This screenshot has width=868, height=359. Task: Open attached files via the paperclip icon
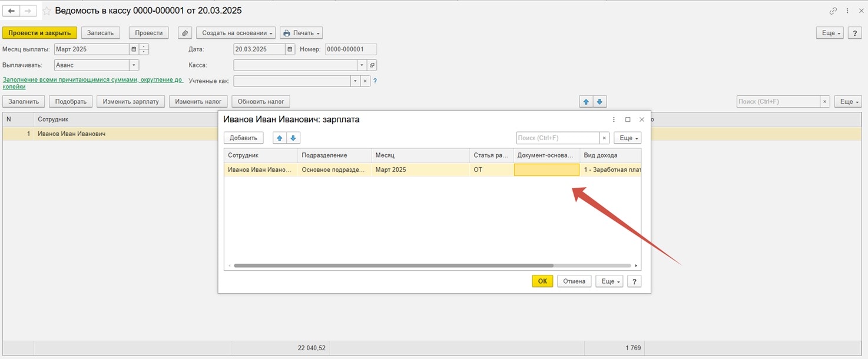point(185,33)
